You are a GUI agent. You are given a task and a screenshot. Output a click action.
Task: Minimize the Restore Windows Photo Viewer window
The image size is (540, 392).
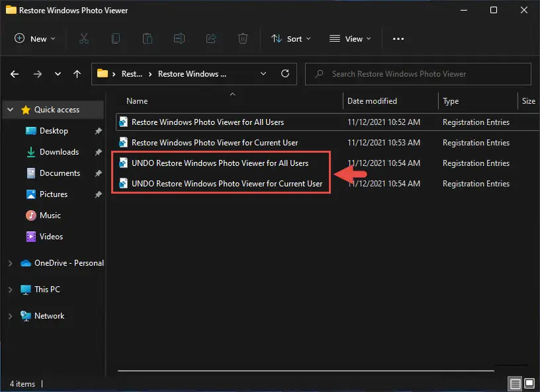(464, 10)
